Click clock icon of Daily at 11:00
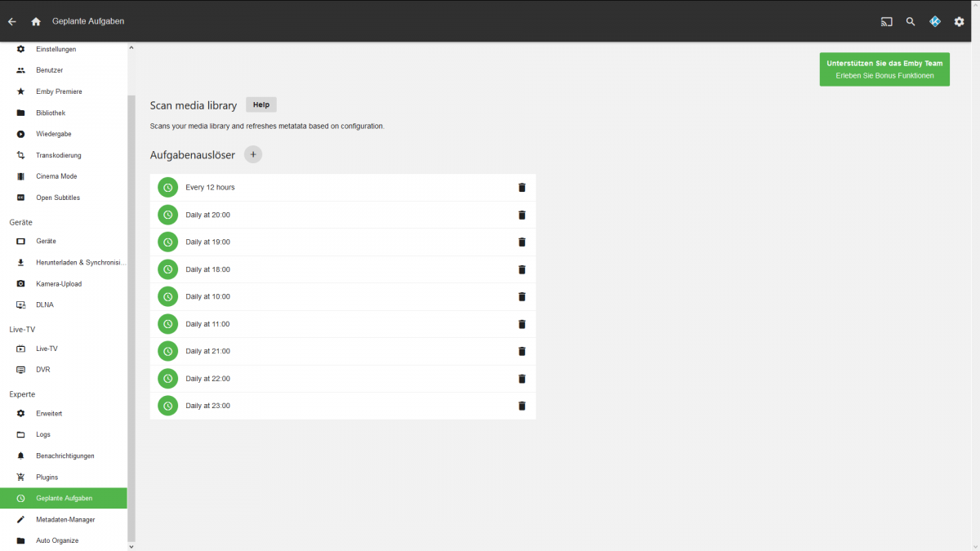The height and width of the screenshot is (551, 980). tap(167, 324)
